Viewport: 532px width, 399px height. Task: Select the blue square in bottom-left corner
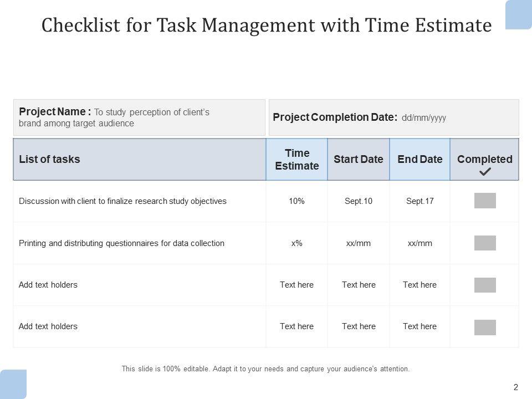[13, 383]
